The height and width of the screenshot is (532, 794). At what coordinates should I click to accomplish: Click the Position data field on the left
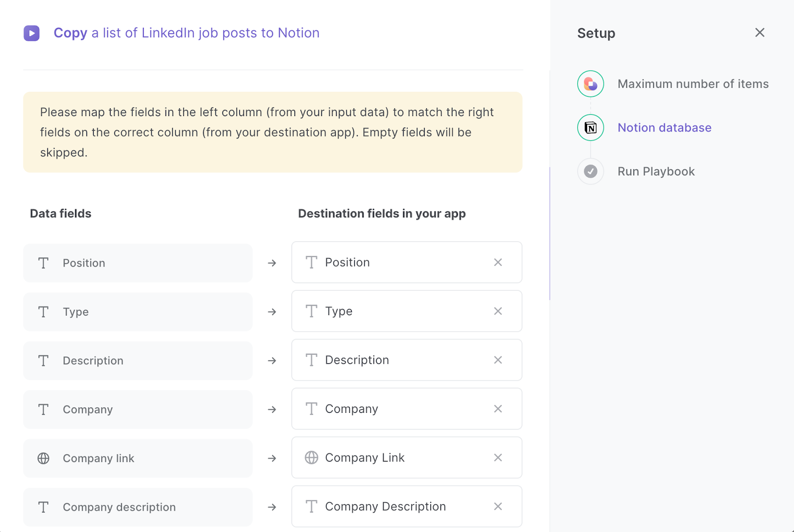[x=138, y=263]
